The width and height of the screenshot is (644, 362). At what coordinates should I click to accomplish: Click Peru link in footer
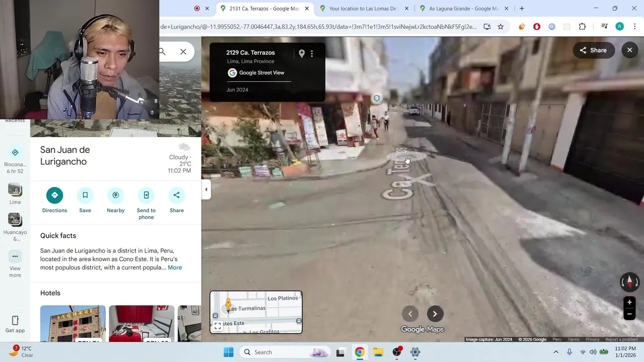557,339
